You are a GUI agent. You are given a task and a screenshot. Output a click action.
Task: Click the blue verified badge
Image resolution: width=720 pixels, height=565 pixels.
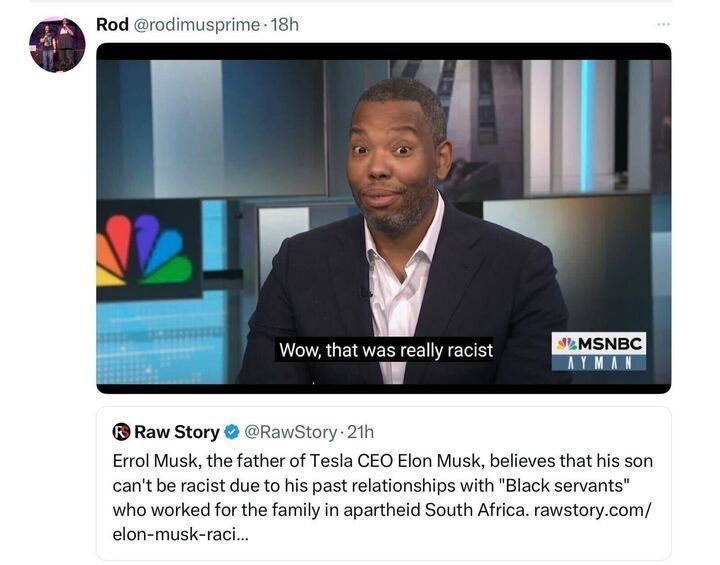231,432
